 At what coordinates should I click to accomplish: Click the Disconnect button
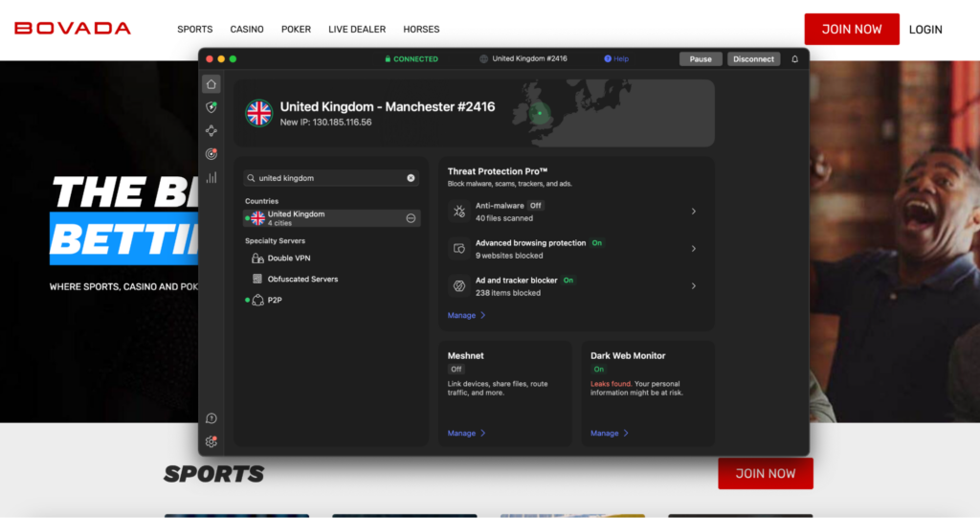(753, 58)
